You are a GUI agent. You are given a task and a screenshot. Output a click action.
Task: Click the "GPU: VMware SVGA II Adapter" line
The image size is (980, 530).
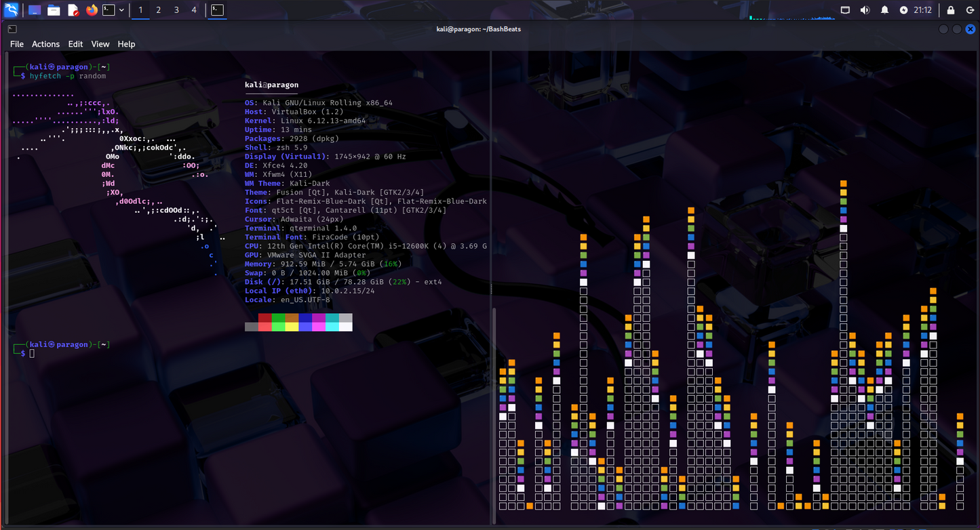pyautogui.click(x=305, y=255)
